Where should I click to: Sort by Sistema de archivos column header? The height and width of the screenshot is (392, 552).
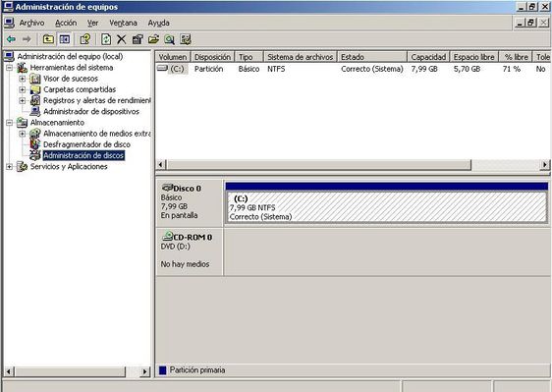pyautogui.click(x=301, y=57)
